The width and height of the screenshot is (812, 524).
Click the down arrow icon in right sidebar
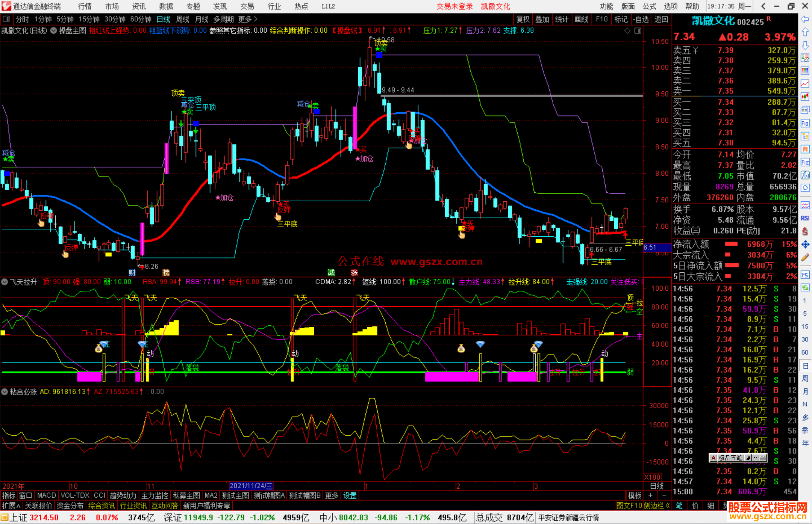click(x=805, y=45)
